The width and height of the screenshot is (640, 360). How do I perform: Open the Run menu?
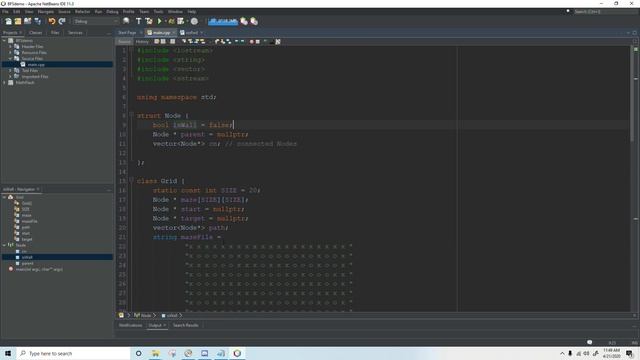(x=98, y=11)
